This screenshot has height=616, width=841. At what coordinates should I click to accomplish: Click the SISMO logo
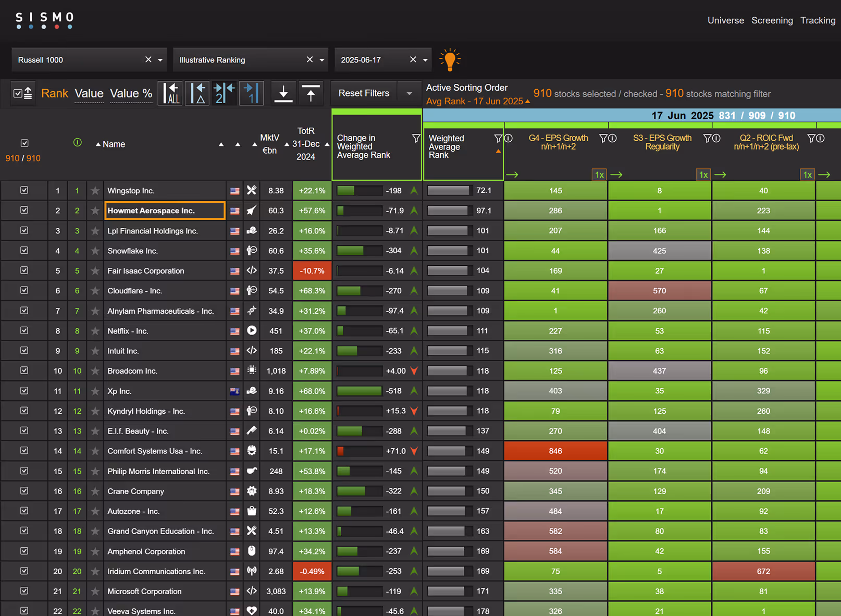coord(44,20)
